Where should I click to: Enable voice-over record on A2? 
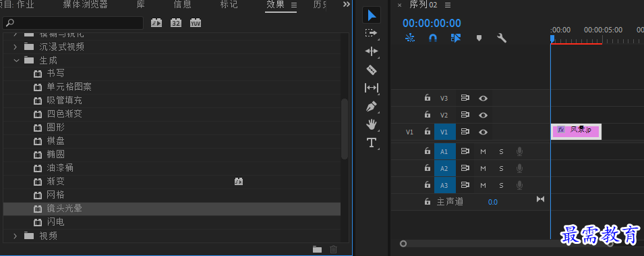[519, 168]
